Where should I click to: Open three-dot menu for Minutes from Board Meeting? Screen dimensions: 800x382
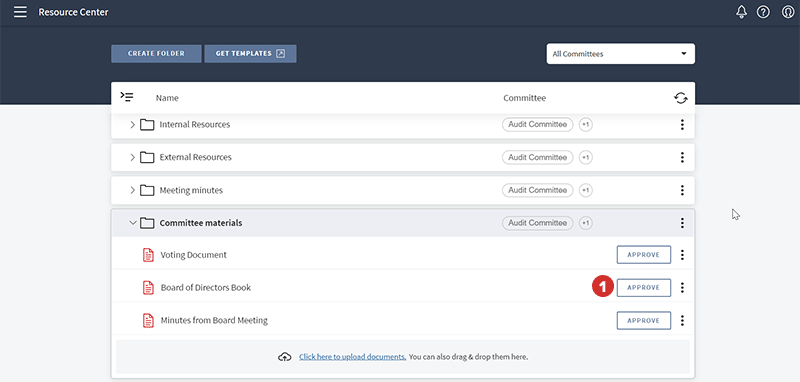[682, 320]
